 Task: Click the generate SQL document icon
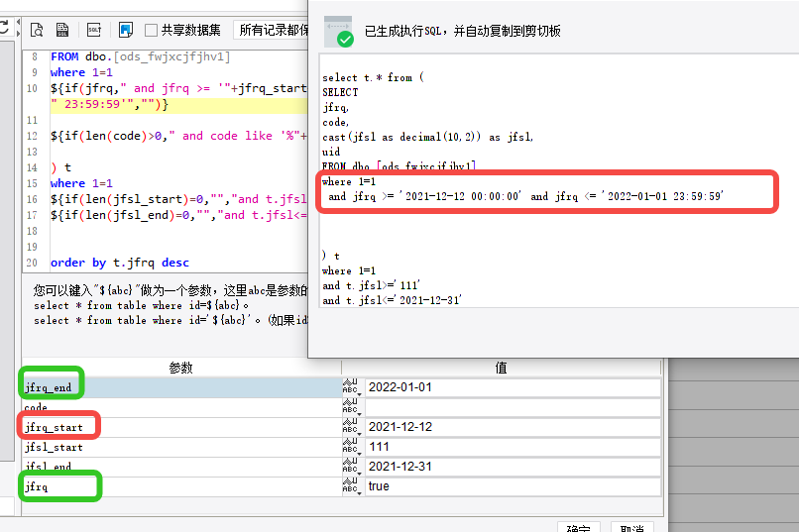[x=62, y=30]
